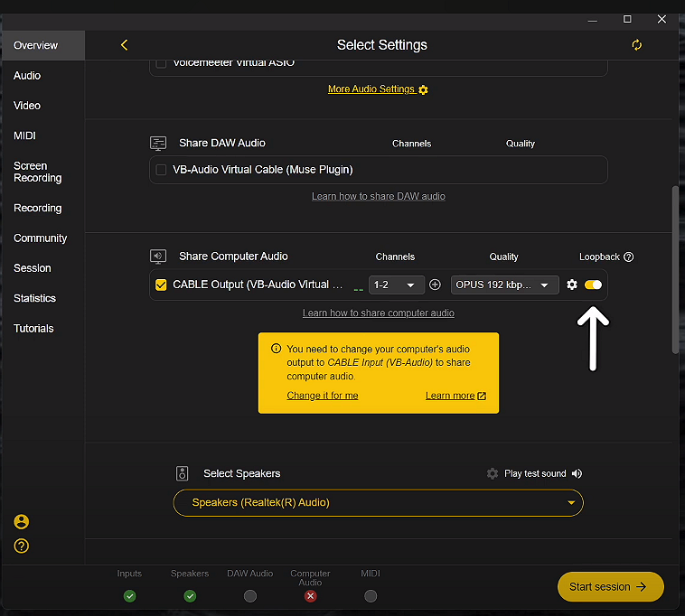The height and width of the screenshot is (616, 685).
Task: Minimize the application window
Action: (x=593, y=20)
